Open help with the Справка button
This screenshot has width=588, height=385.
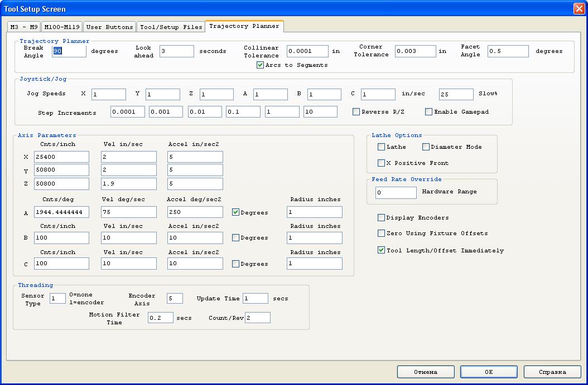[x=552, y=372]
